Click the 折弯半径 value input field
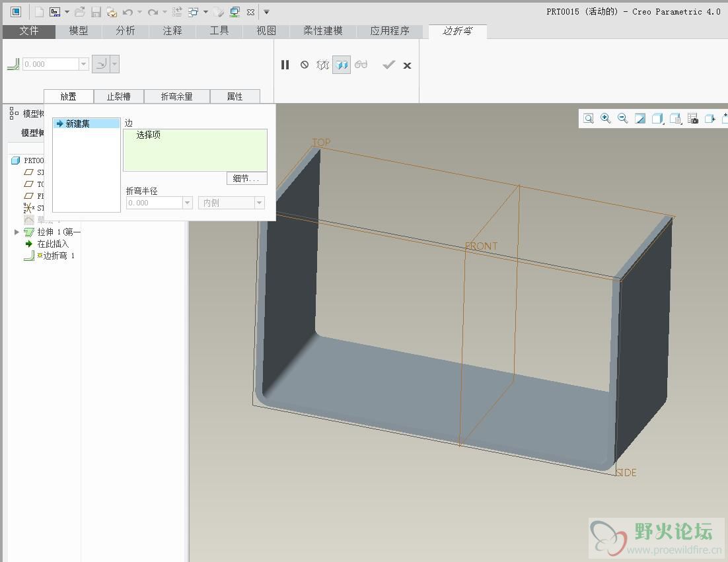The height and width of the screenshot is (562, 728). point(154,203)
